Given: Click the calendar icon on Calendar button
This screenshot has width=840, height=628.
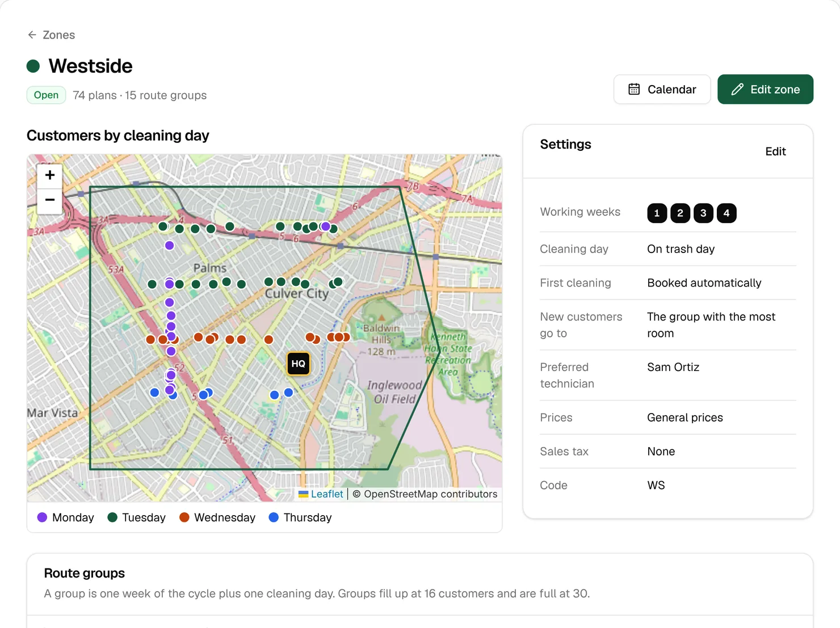Looking at the screenshot, I should point(634,90).
